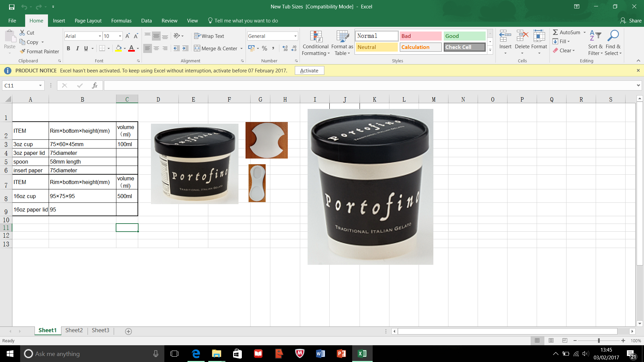Expand the Name Box dropdown arrow
This screenshot has height=362, width=644.
(x=40, y=85)
